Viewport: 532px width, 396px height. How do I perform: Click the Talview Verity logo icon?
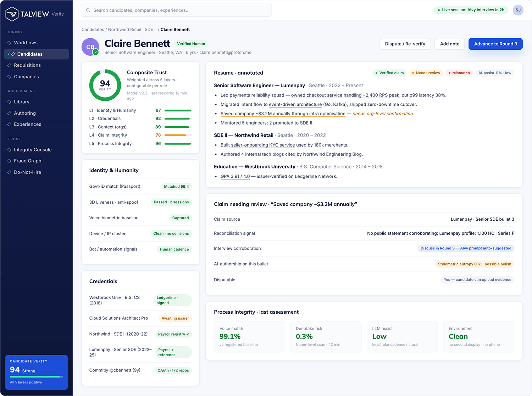(12, 14)
